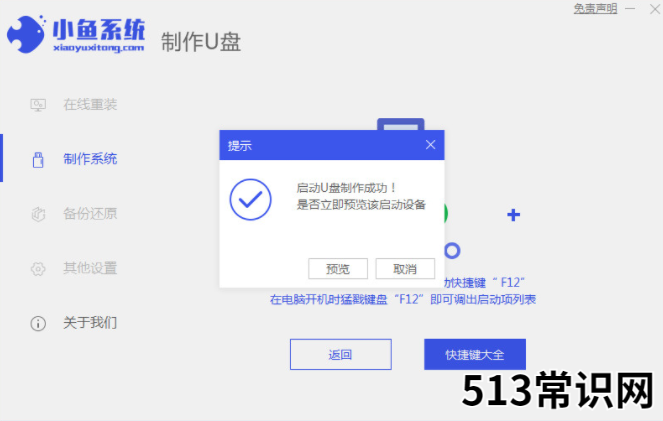Click the 小鱼系统 fish logo
Image resolution: width=663 pixels, height=421 pixels.
coord(26,35)
